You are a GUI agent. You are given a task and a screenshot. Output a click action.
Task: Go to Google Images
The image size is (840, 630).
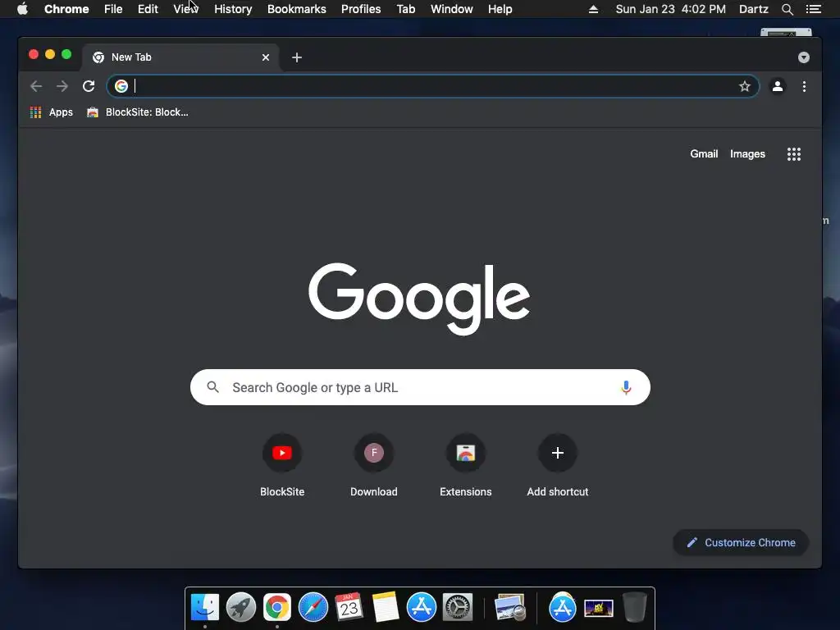pyautogui.click(x=747, y=153)
